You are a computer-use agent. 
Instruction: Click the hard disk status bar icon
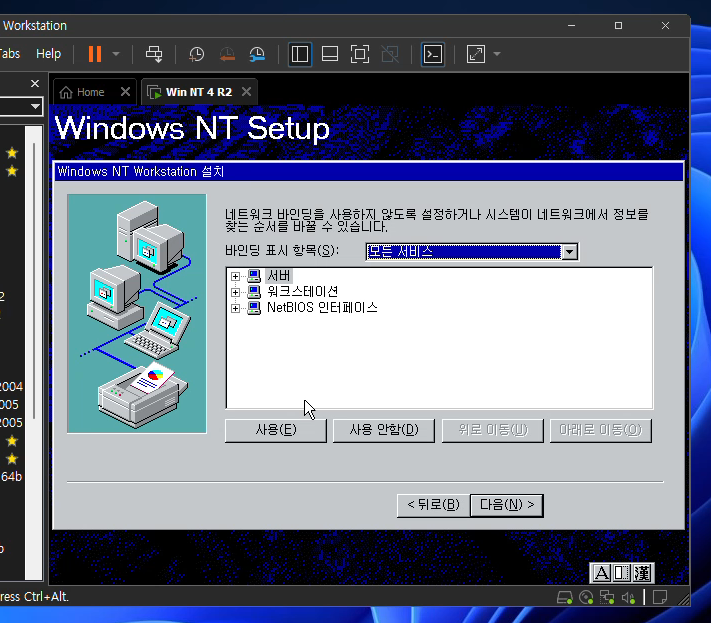(x=565, y=598)
